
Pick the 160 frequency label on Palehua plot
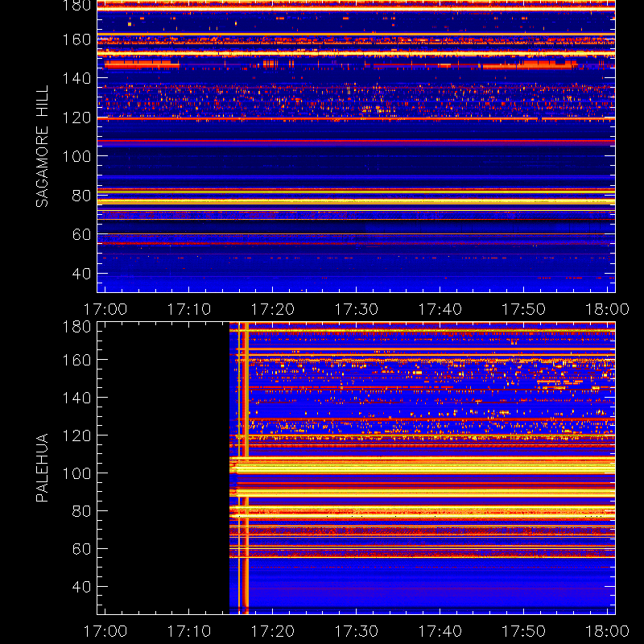[x=76, y=360]
